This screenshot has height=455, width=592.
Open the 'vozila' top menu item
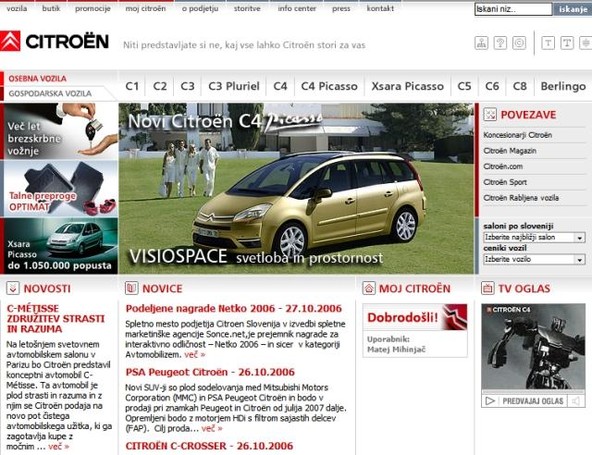point(17,8)
